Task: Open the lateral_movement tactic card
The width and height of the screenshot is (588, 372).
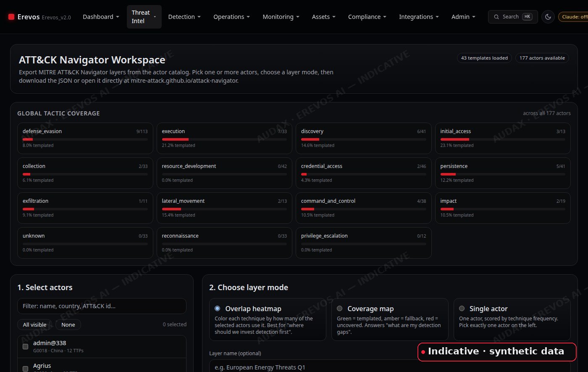Action: (x=224, y=208)
